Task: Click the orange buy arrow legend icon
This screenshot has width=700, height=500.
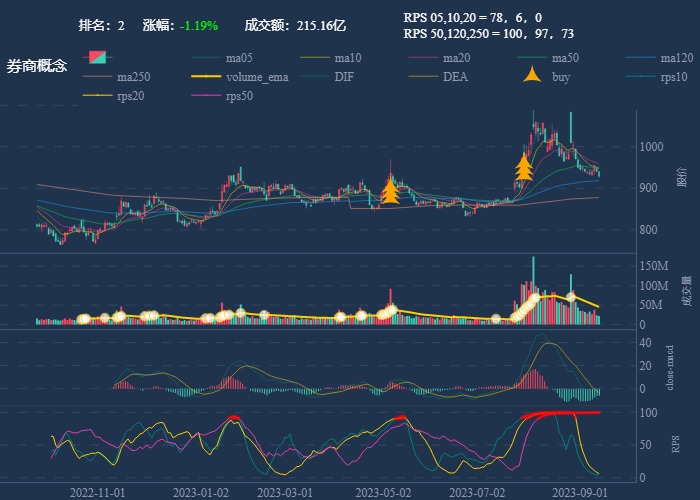Action: 532,76
